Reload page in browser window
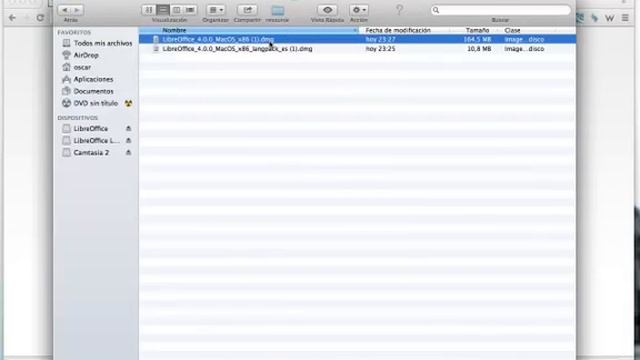 click(40, 18)
